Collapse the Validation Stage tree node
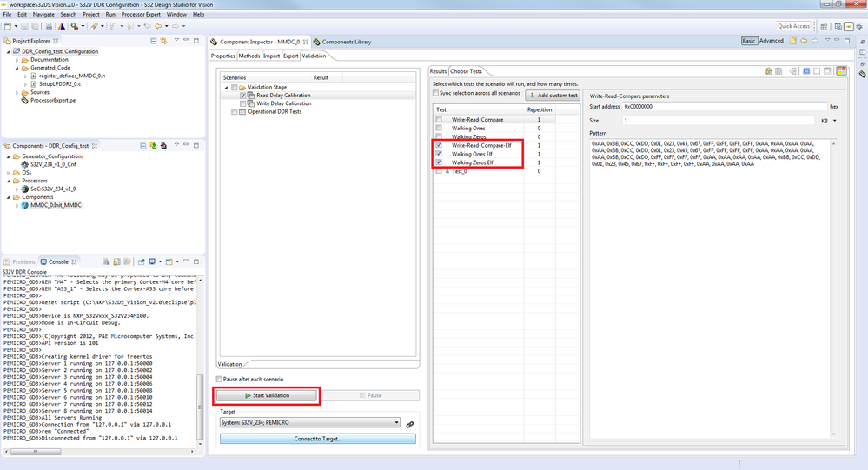868x470 pixels. [x=226, y=88]
